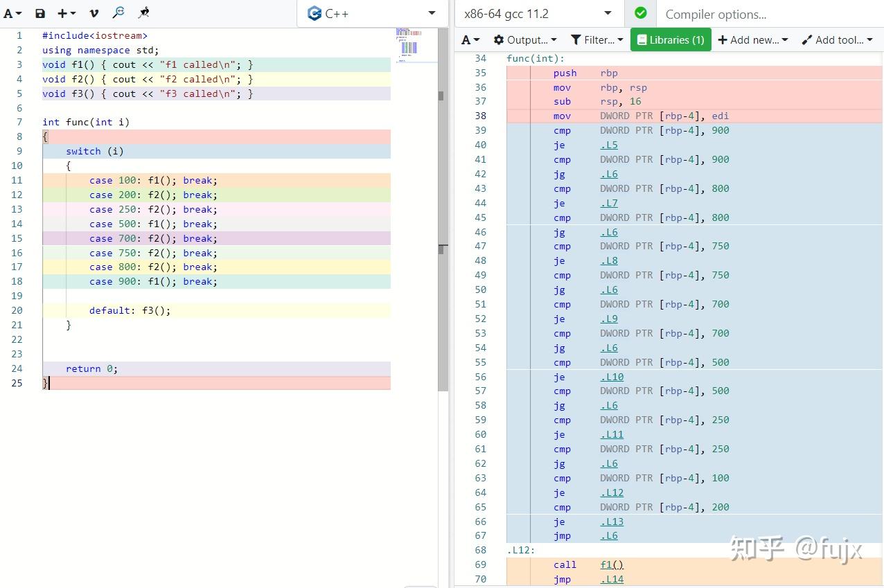Click the green compile success checkmark
Viewport: 884px width, 588px height.
640,13
